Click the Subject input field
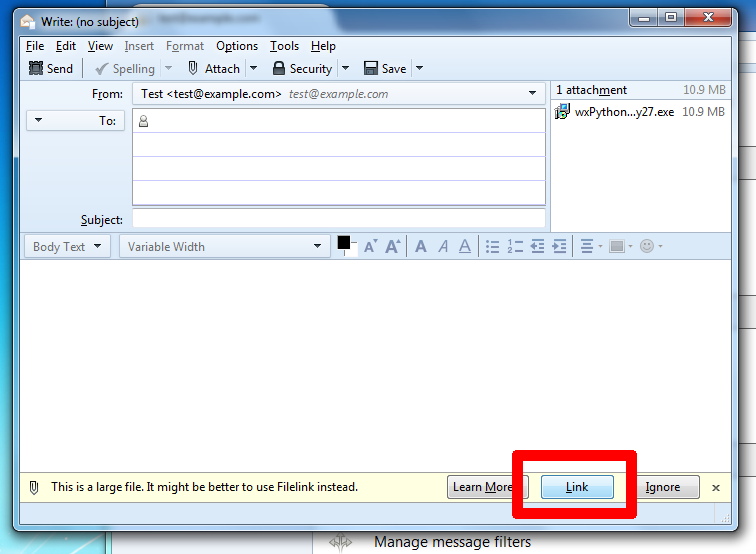Screen dimensions: 756x554 tap(338, 219)
